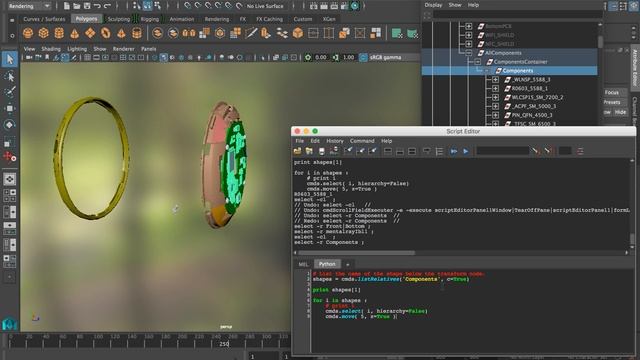Switch to the Sculpting shelf tab
Image resolution: width=640 pixels, height=360 pixels.
(118, 19)
